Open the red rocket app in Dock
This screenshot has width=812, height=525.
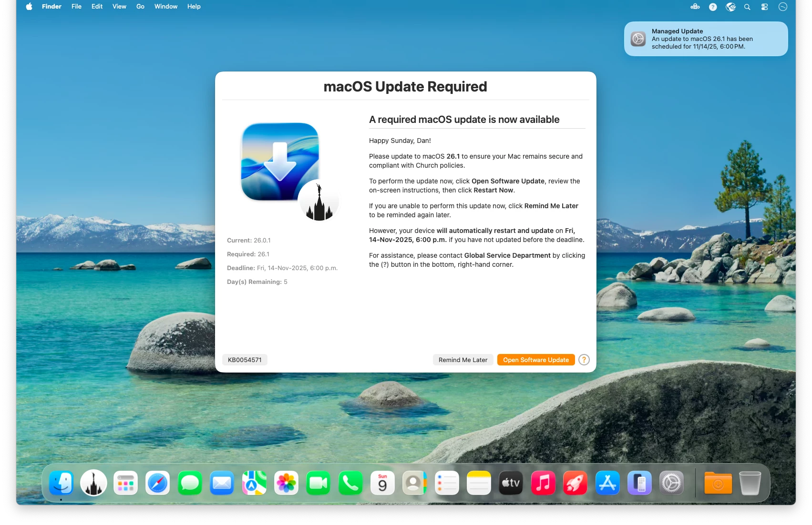576,483
